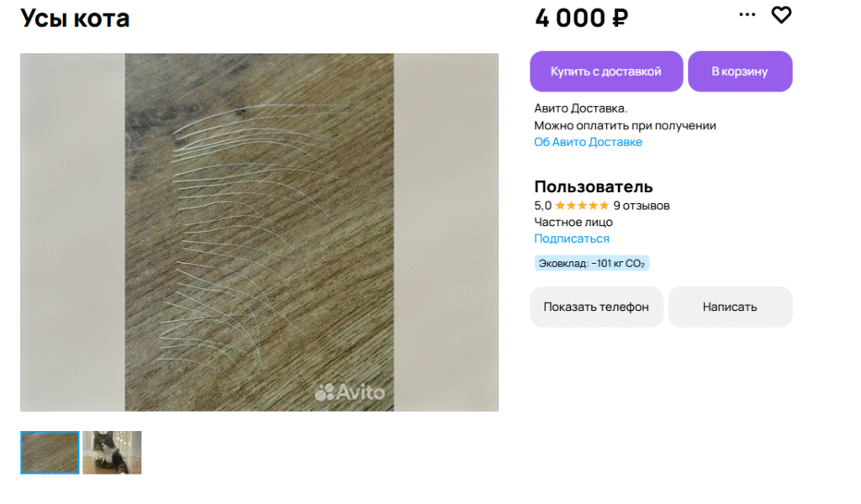The image size is (861, 504).
Task: Select the first whiskers thumbnail
Action: [50, 453]
